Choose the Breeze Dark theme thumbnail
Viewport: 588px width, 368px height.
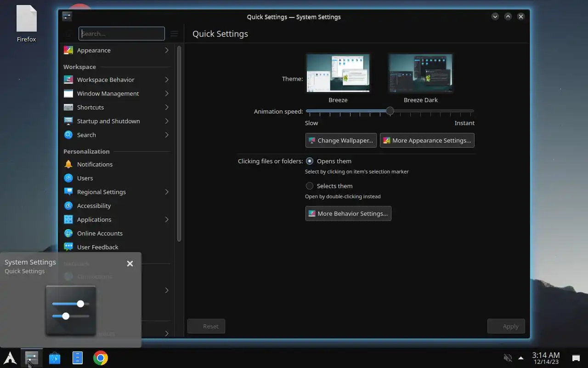coord(421,73)
